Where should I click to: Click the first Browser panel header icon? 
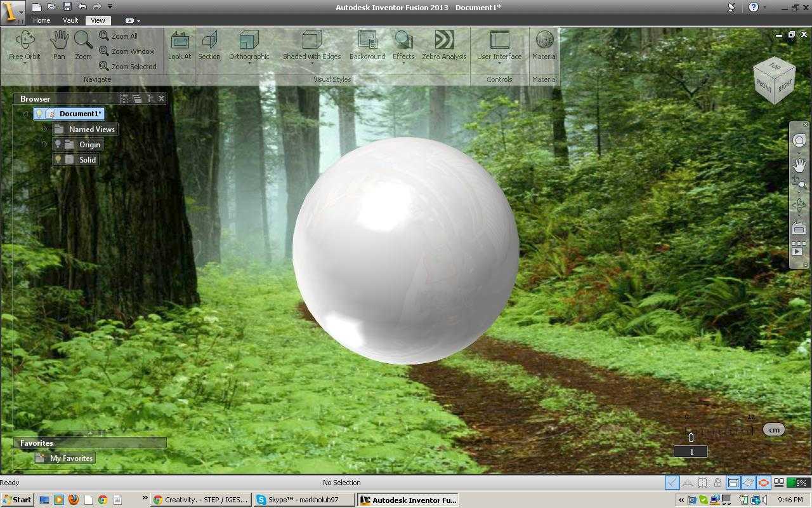click(x=124, y=98)
